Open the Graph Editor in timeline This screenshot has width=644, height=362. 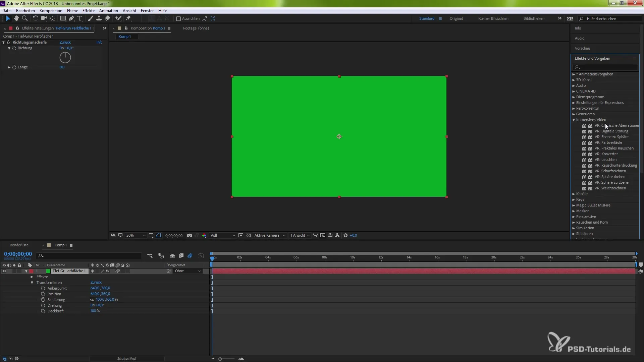click(201, 256)
